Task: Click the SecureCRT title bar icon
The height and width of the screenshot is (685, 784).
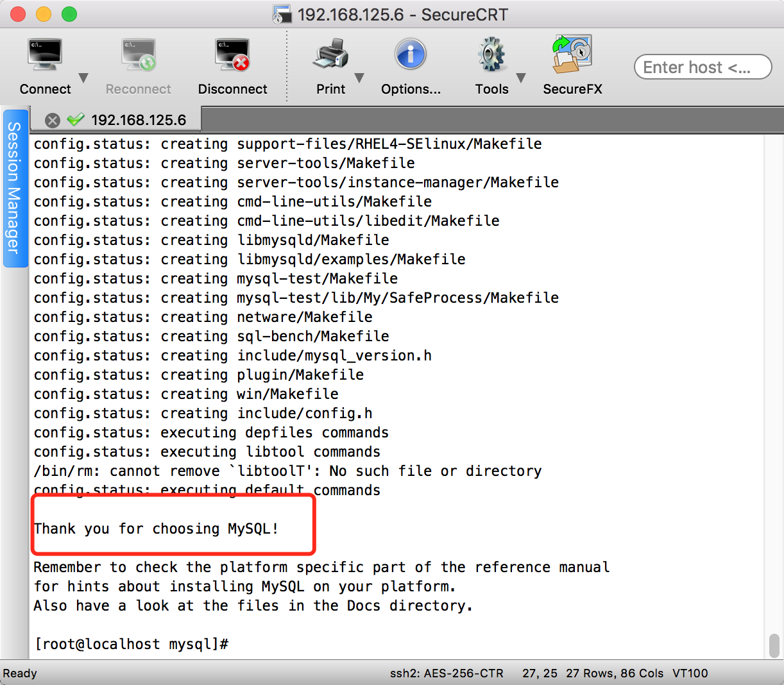Action: point(282,14)
